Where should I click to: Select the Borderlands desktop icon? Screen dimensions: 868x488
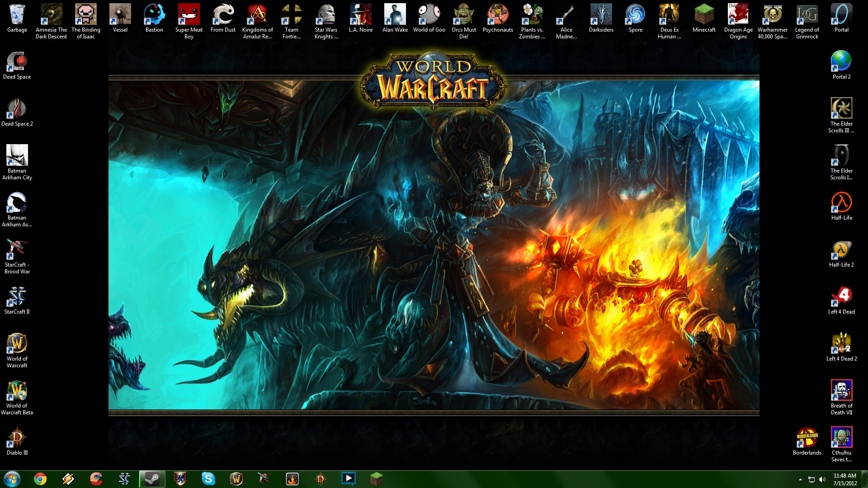(807, 438)
